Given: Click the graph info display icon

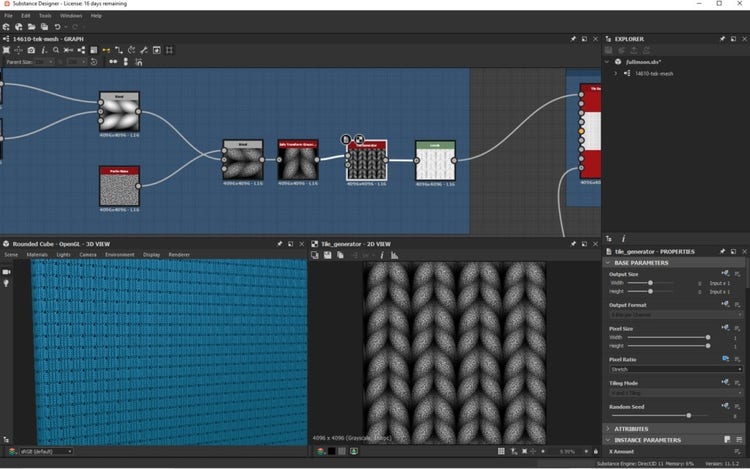Looking at the screenshot, I should pos(44,50).
